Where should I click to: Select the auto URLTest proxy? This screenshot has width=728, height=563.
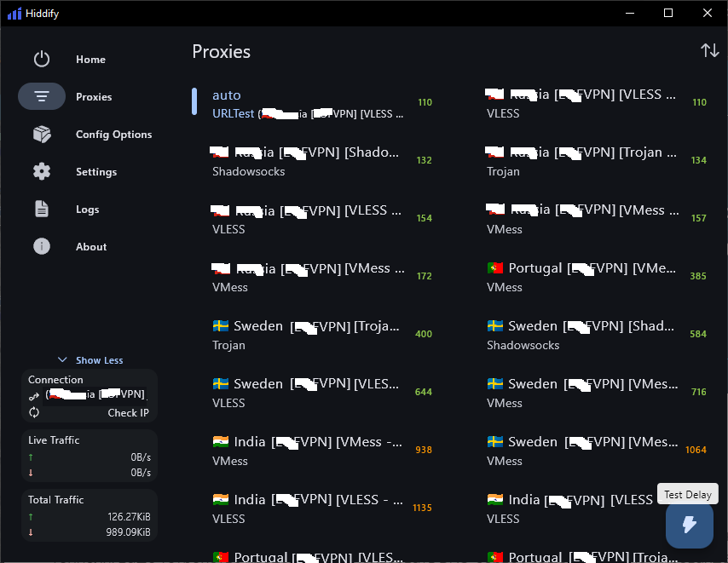314,103
